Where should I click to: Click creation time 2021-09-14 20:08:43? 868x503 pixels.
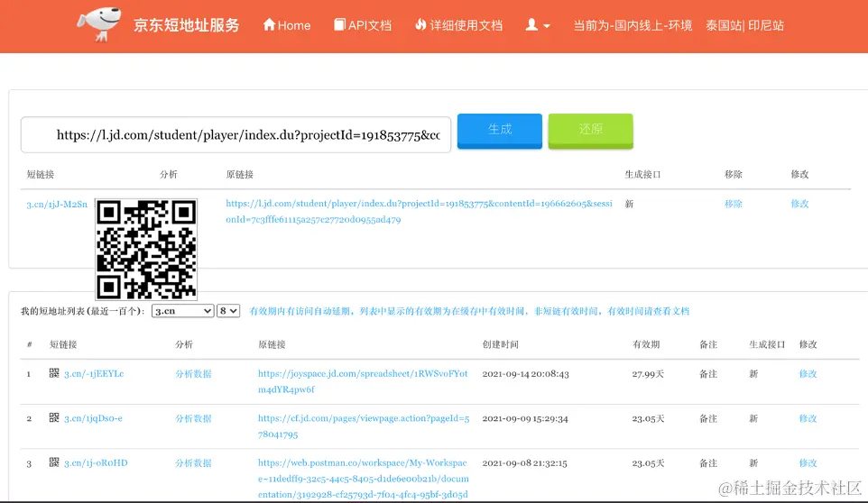[x=525, y=374]
